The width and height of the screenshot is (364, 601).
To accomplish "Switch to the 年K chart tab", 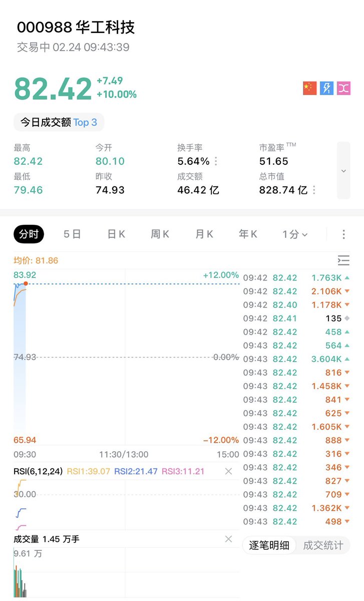I will coord(248,234).
